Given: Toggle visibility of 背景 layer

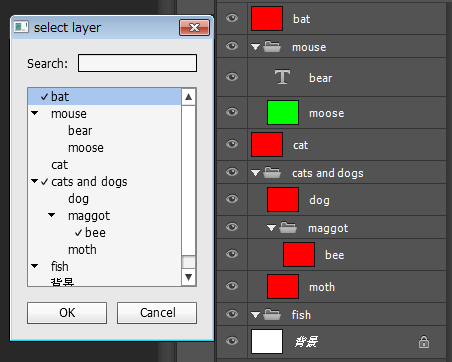Looking at the screenshot, I should (x=232, y=341).
